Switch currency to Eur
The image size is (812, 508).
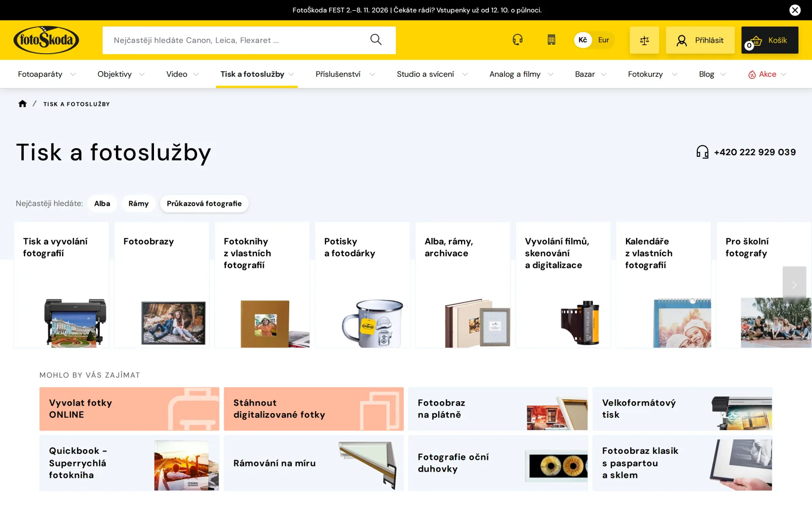[604, 40]
